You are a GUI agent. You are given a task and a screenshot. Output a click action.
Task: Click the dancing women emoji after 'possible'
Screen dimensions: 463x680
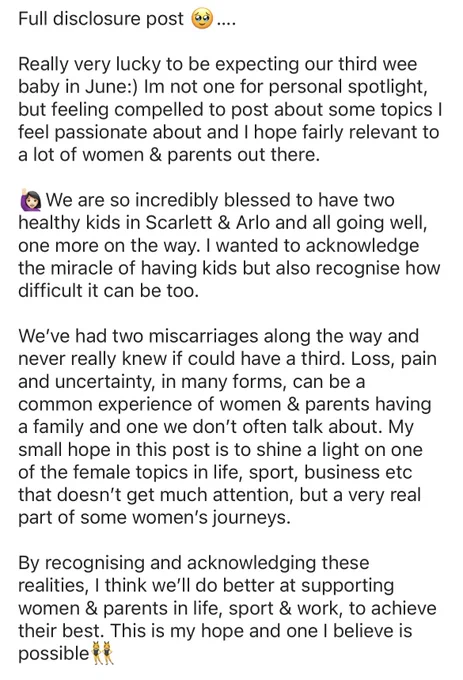click(103, 654)
